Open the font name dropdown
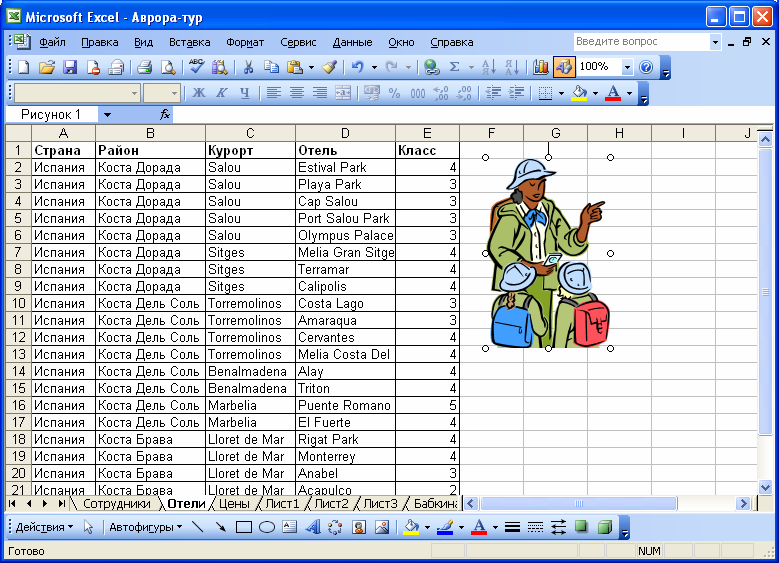 pyautogui.click(x=134, y=93)
